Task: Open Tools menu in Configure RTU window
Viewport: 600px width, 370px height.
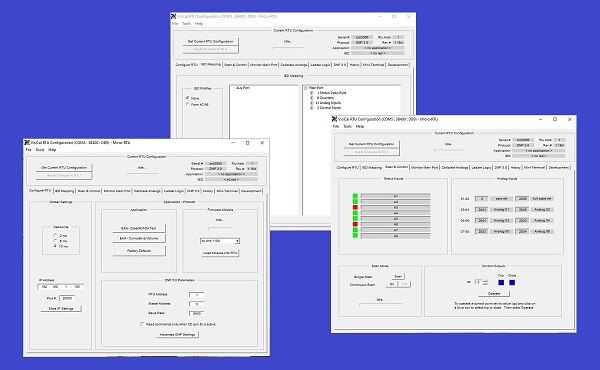Action: (40, 150)
